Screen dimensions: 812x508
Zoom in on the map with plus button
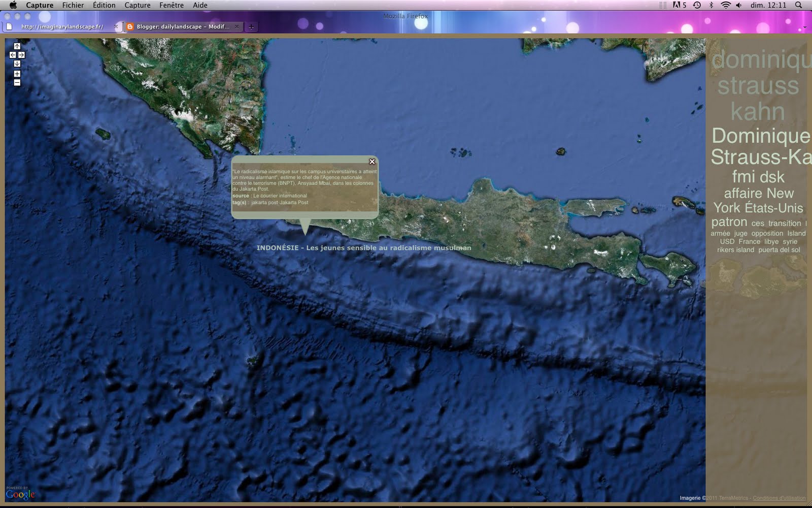[x=17, y=74]
